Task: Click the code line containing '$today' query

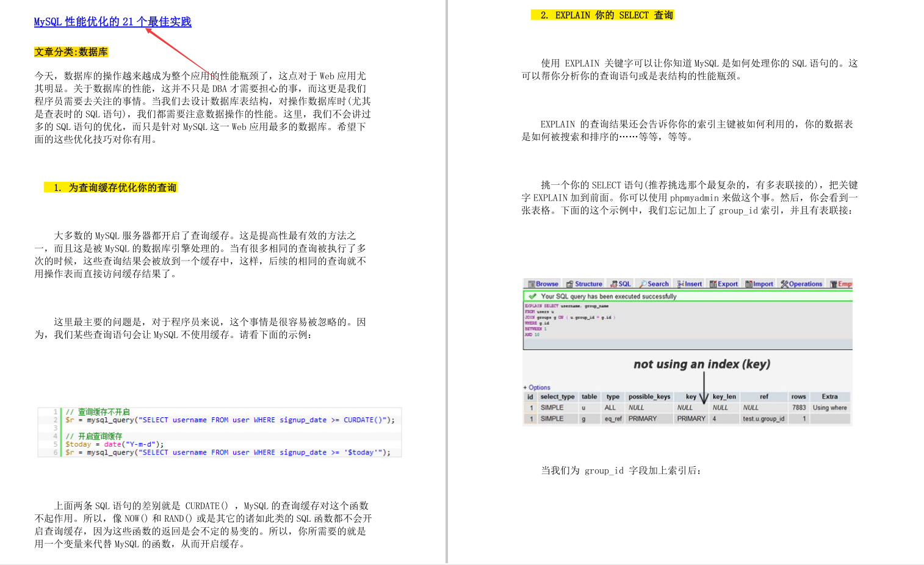Action: [x=228, y=453]
